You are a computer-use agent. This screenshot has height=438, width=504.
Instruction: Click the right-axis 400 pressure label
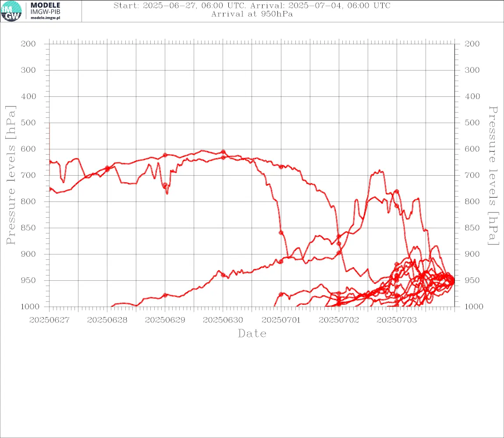pos(472,96)
